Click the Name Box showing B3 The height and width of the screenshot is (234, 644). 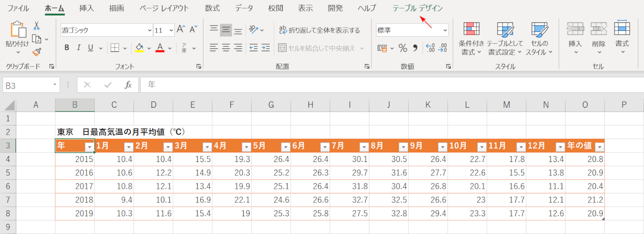(31, 85)
